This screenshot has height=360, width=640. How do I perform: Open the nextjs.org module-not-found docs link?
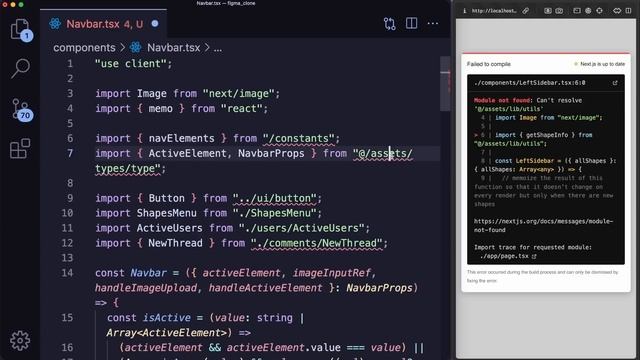543,225
